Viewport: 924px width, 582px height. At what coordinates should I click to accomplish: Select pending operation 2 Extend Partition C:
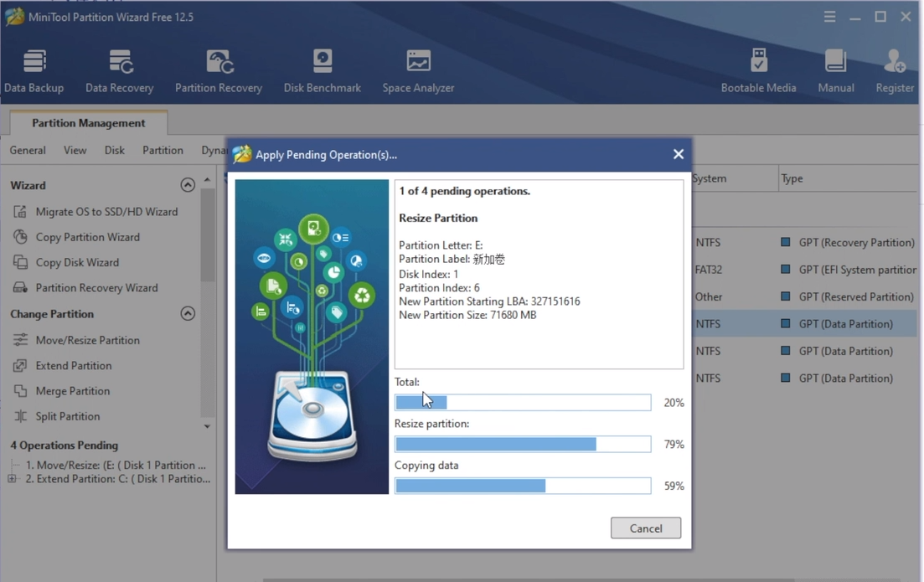point(118,479)
